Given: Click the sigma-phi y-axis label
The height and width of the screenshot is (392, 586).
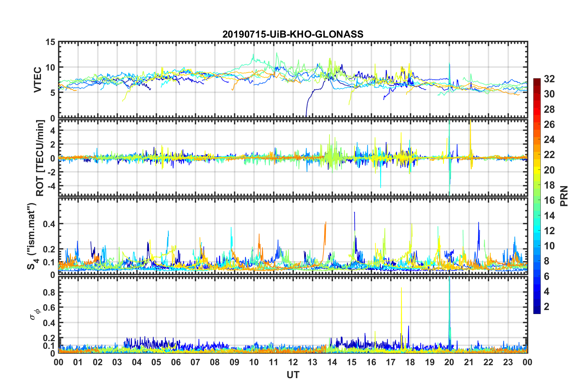Looking at the screenshot, I should point(35,314).
